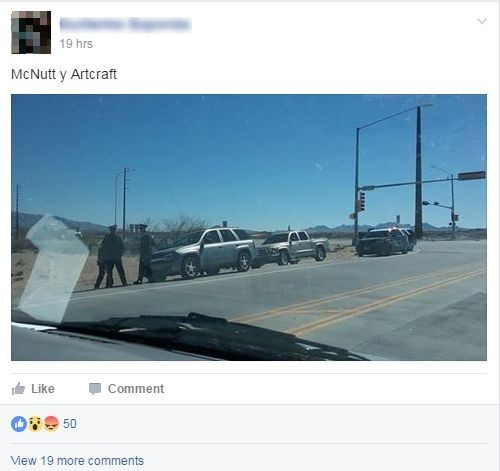Click the police car in the photo

click(x=386, y=242)
